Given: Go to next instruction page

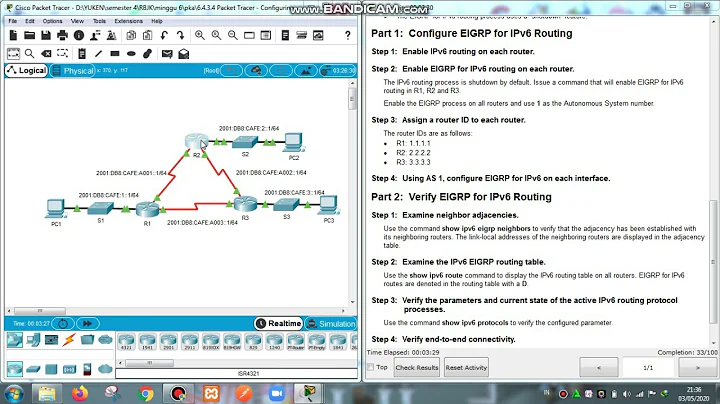Looking at the screenshot, I should tap(698, 367).
